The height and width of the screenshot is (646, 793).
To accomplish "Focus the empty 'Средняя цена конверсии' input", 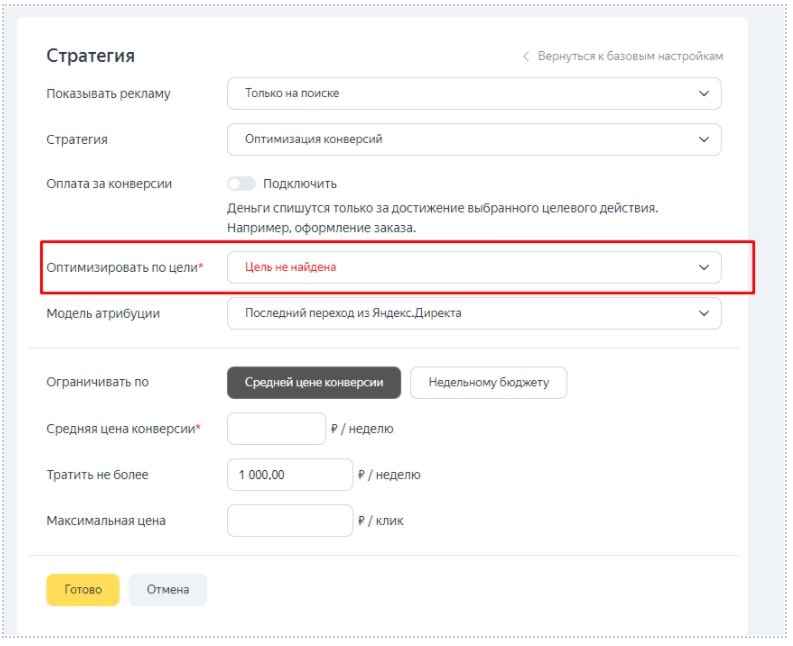I will [276, 429].
